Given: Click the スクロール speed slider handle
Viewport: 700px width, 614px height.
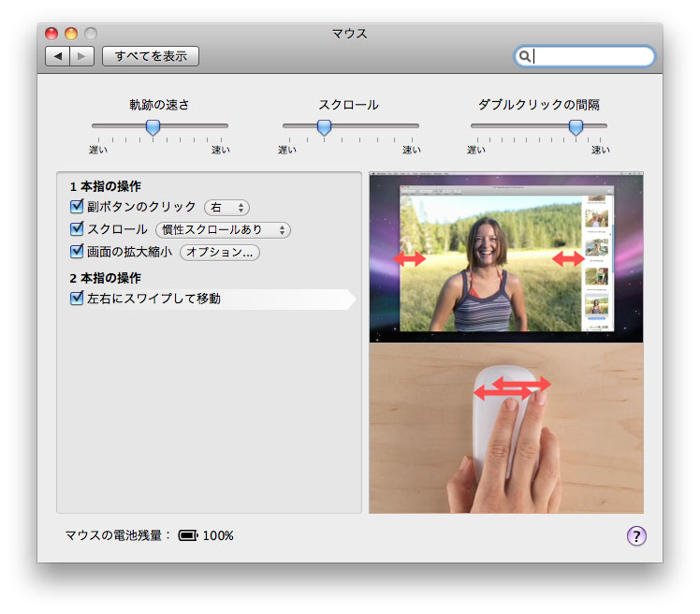Looking at the screenshot, I should (x=324, y=127).
